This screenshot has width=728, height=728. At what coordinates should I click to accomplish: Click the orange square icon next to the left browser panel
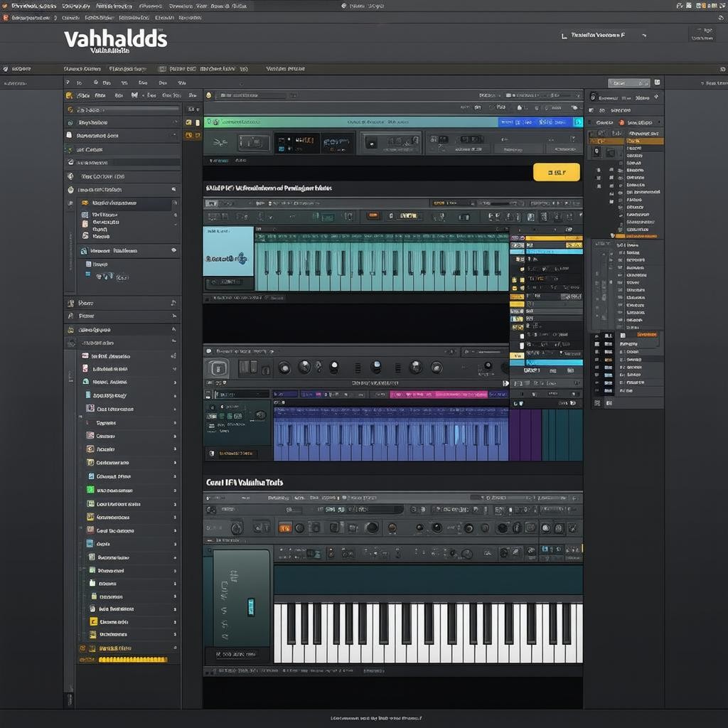[x=188, y=135]
